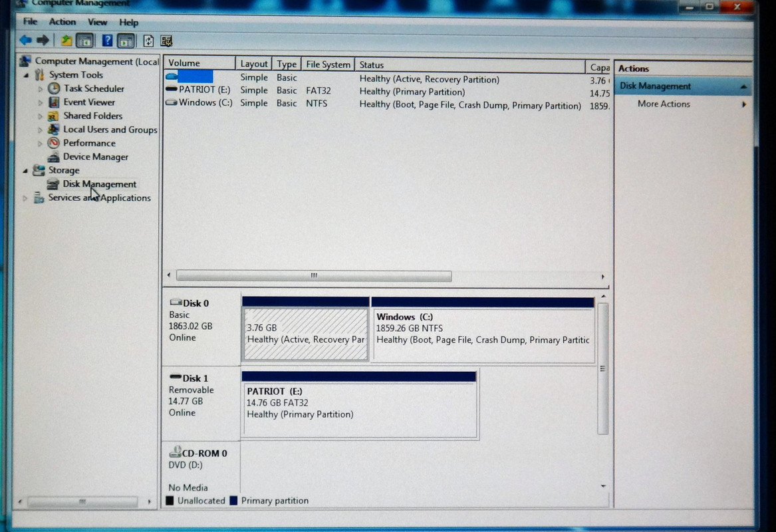Viewport: 776px width, 532px height.
Task: Click disk pane scroll down arrow
Action: click(x=603, y=486)
